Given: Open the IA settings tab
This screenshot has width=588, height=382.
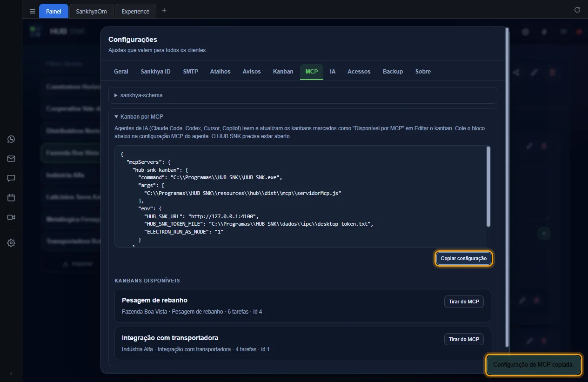Looking at the screenshot, I should 333,72.
